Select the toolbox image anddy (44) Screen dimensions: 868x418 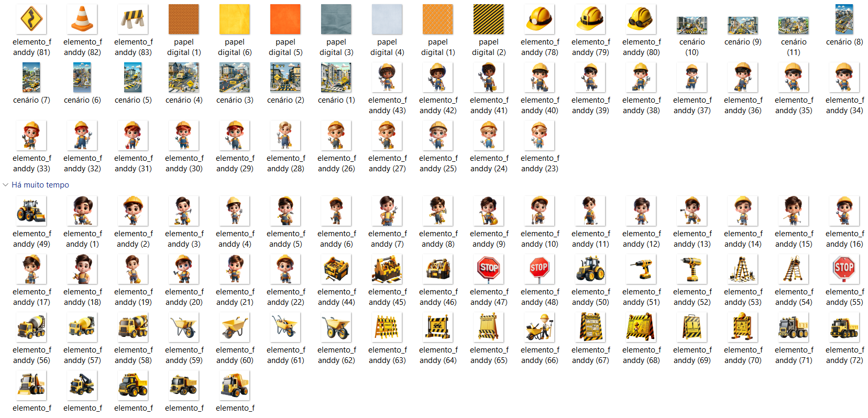336,269
